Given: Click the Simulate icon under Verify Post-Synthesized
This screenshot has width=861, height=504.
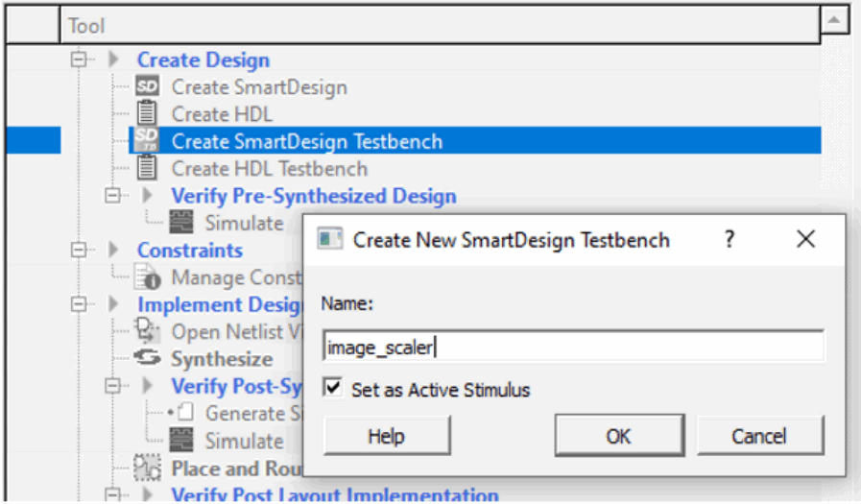Looking at the screenshot, I should pos(181,440).
